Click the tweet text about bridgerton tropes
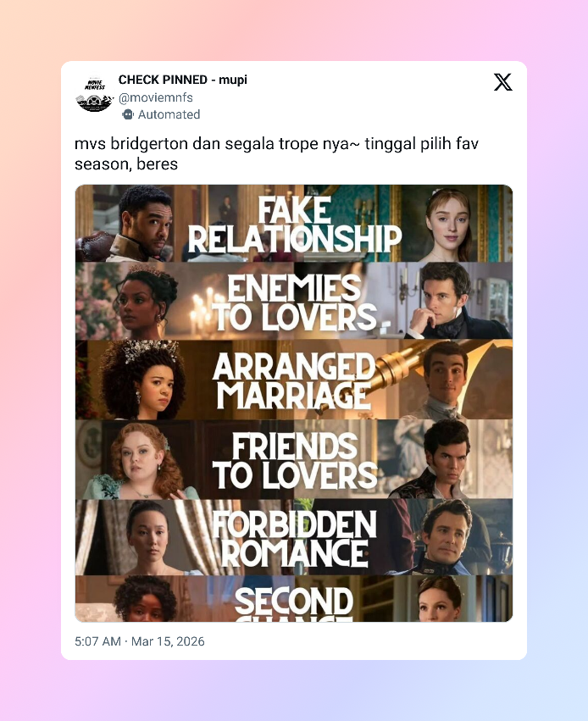Screen dimensions: 588x721 276,153
